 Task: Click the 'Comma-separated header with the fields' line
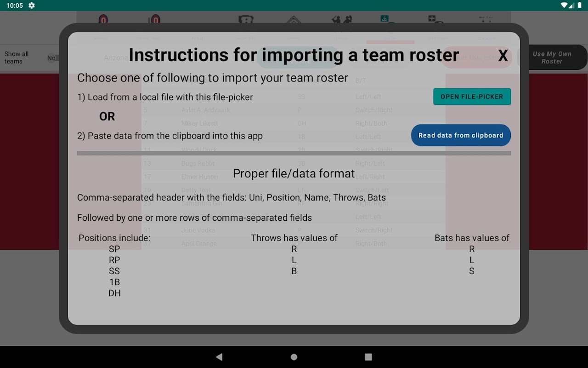[x=232, y=198]
